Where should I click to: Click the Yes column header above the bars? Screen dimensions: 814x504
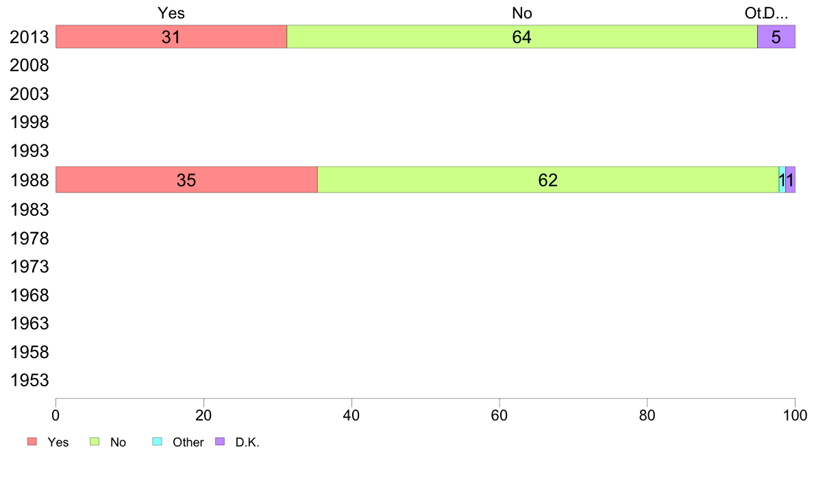click(171, 13)
